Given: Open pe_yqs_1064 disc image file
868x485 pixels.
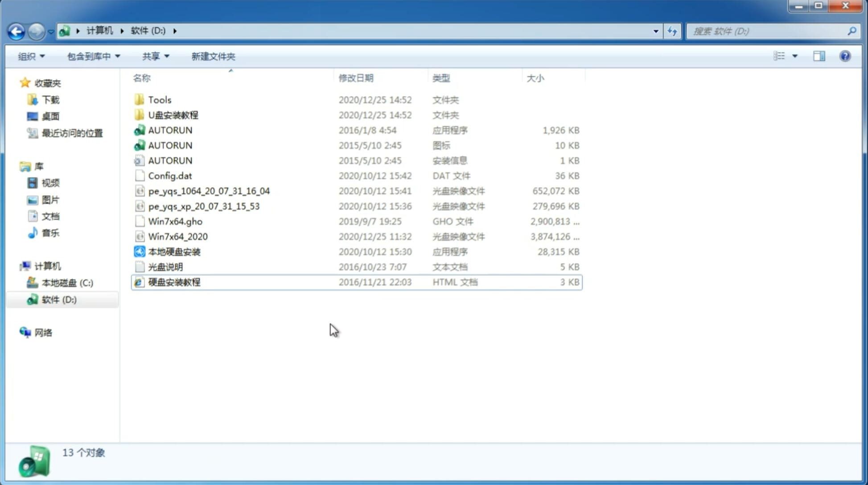Looking at the screenshot, I should 209,191.
